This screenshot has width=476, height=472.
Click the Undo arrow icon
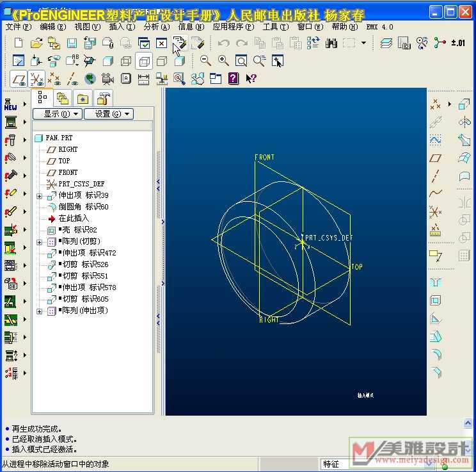(224, 43)
